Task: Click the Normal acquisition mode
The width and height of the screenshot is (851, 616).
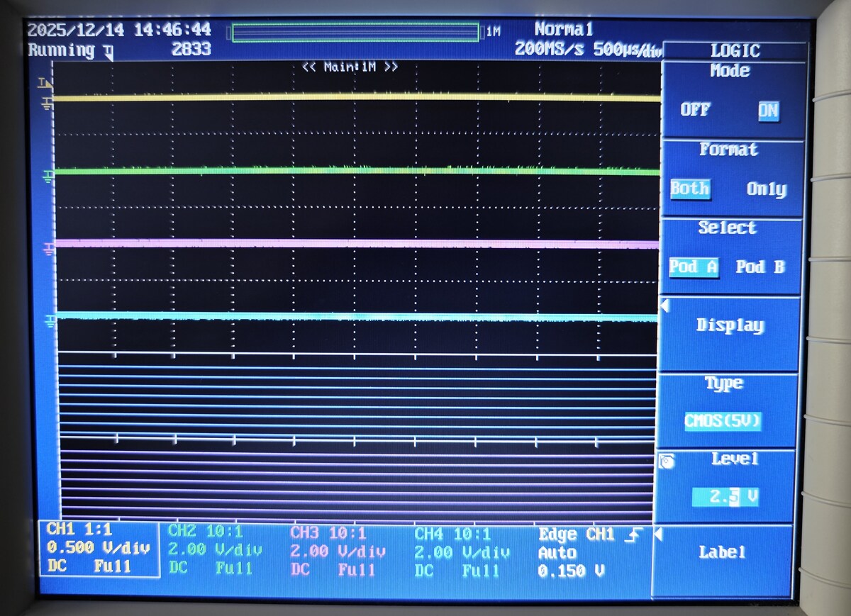Action: pyautogui.click(x=564, y=30)
